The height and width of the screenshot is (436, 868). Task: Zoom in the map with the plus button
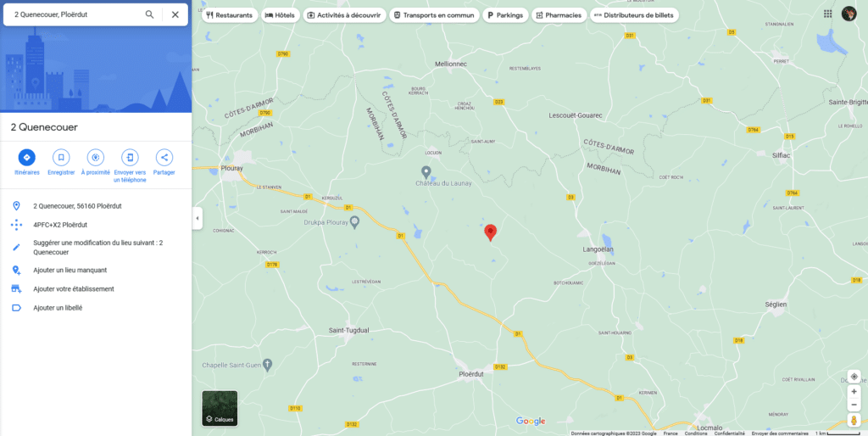[854, 392]
